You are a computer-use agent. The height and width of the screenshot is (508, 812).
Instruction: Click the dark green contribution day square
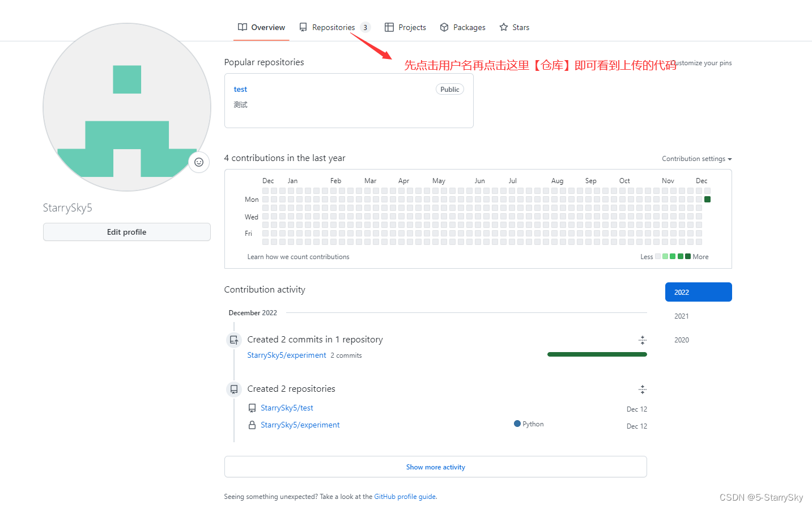point(707,199)
